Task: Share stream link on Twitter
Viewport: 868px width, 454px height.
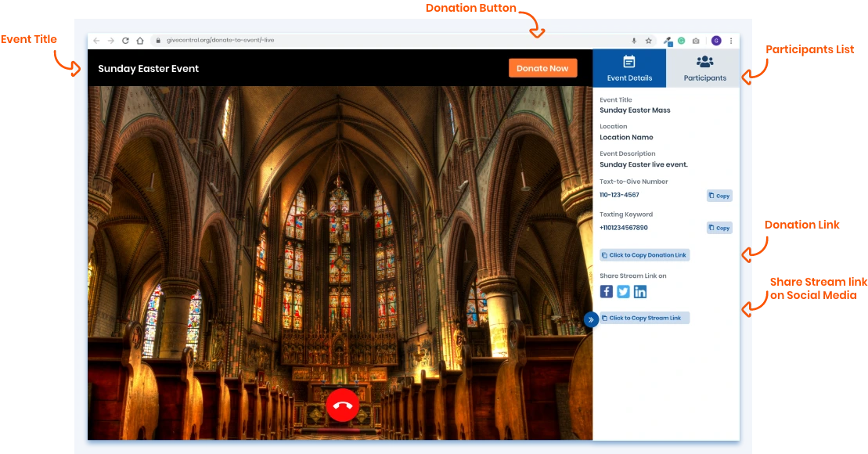Action: point(623,291)
